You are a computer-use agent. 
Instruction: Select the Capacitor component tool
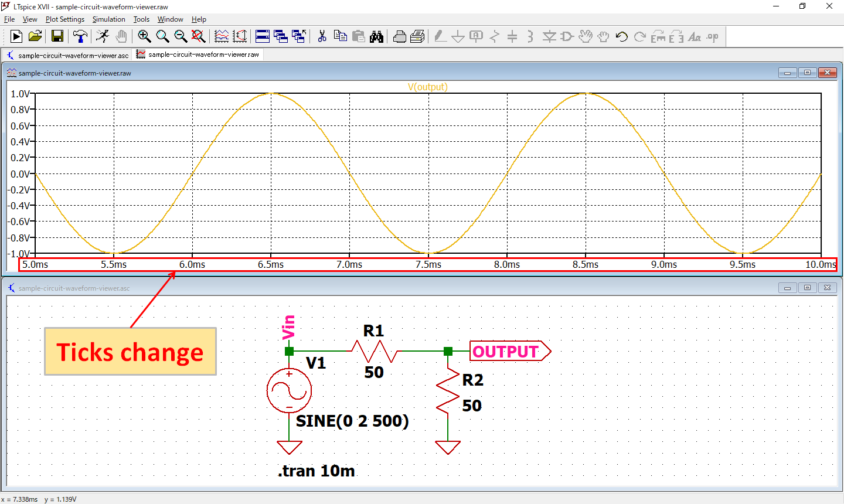click(x=513, y=36)
